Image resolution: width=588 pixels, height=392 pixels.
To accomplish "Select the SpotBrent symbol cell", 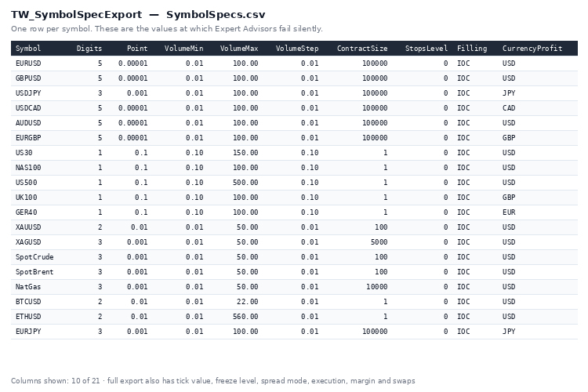I will (34, 272).
